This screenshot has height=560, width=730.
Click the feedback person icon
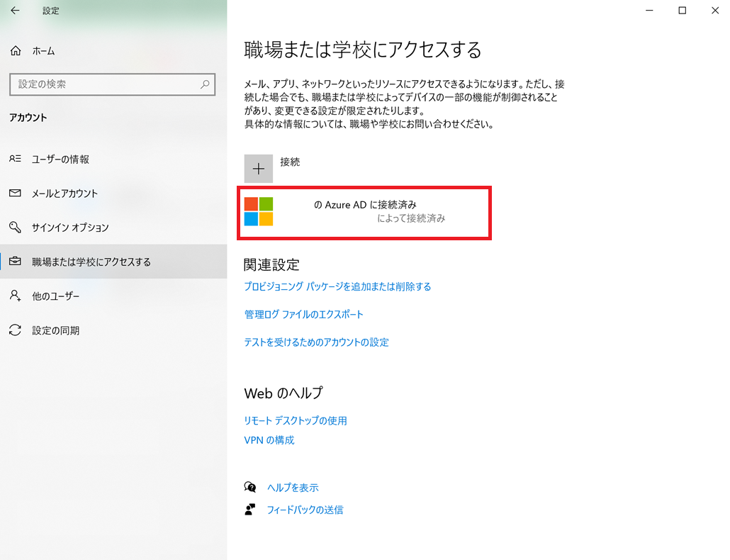click(250, 509)
